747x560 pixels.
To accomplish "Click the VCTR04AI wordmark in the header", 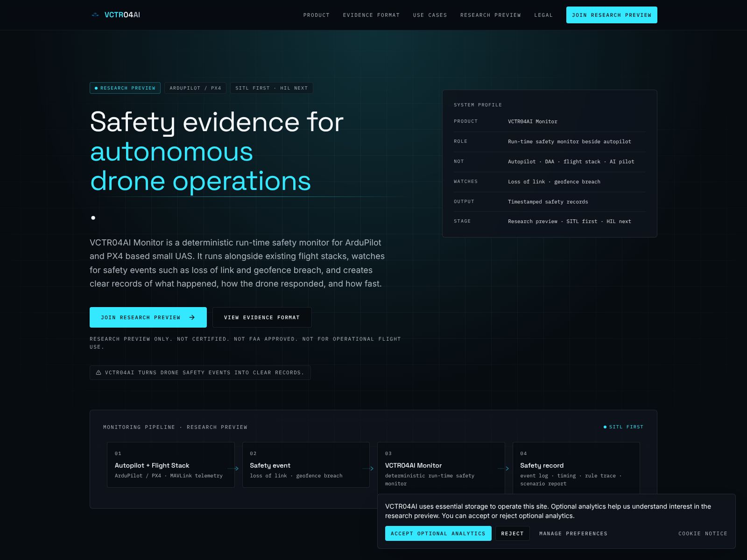I will 122,15.
